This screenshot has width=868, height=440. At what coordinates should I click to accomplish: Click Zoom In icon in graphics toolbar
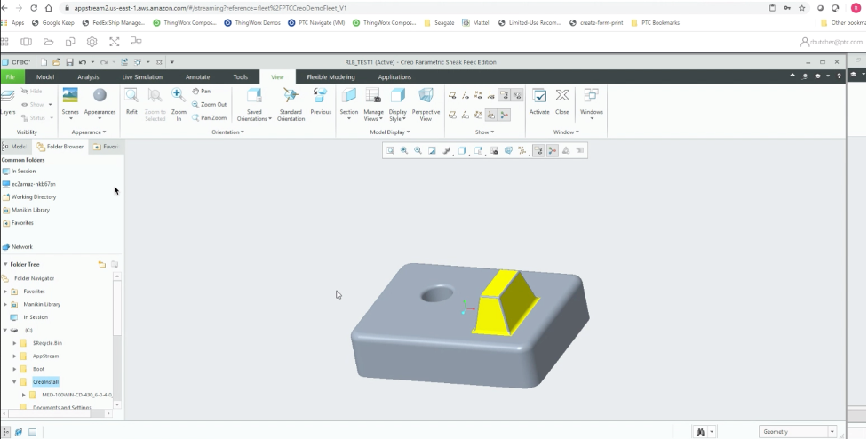coord(404,150)
